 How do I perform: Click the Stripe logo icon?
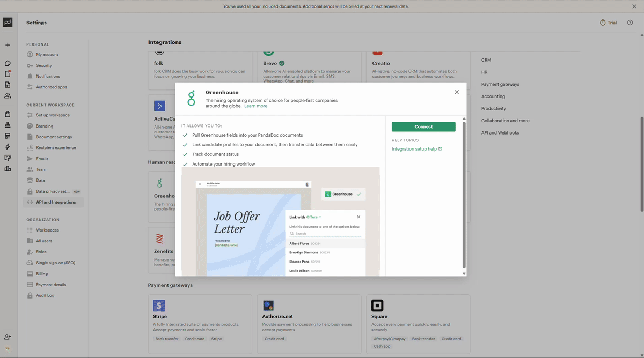click(x=159, y=305)
